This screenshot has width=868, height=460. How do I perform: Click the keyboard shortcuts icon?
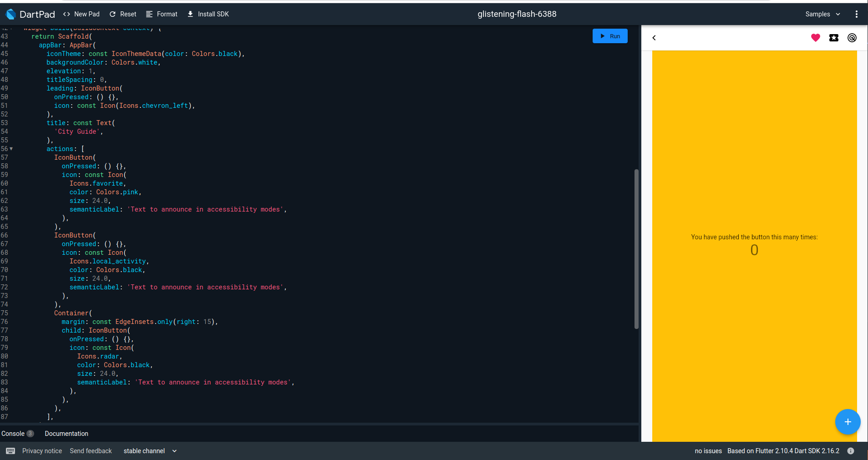pyautogui.click(x=10, y=451)
